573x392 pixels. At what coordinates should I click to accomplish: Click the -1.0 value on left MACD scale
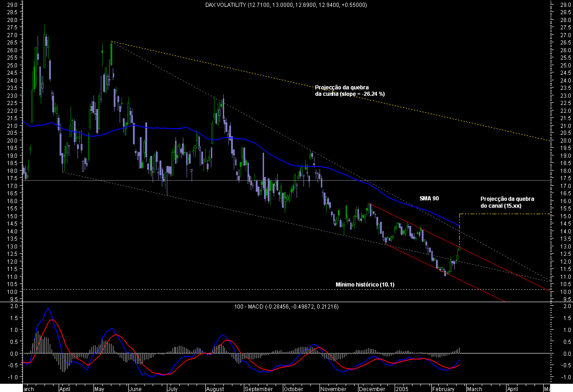click(12, 377)
